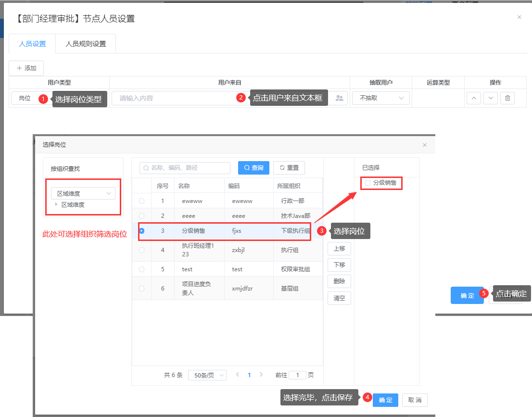This screenshot has width=532, height=417.
Task: Select radio button for 执行班经理123 row
Action: (141, 250)
